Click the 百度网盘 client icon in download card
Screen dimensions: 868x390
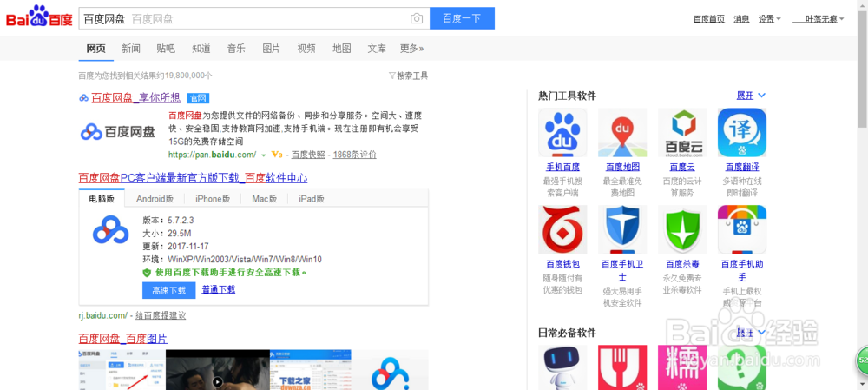(x=111, y=228)
